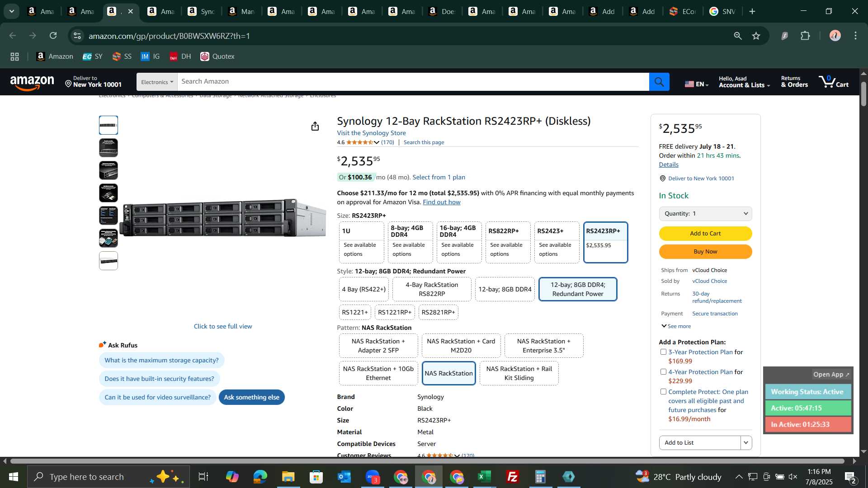The image size is (868, 488).
Task: Go back with the browser back arrow
Action: (13, 36)
